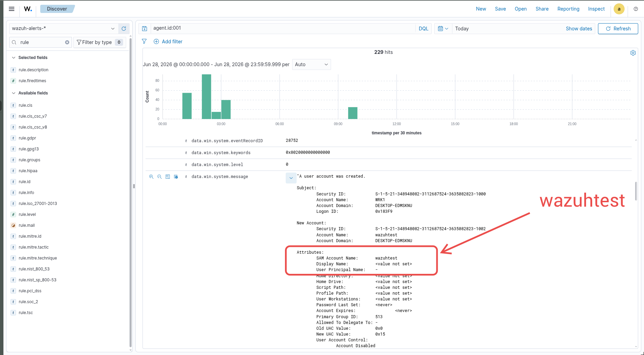The height and width of the screenshot is (355, 644).
Task: Open the calendar quick date menu
Action: point(443,29)
